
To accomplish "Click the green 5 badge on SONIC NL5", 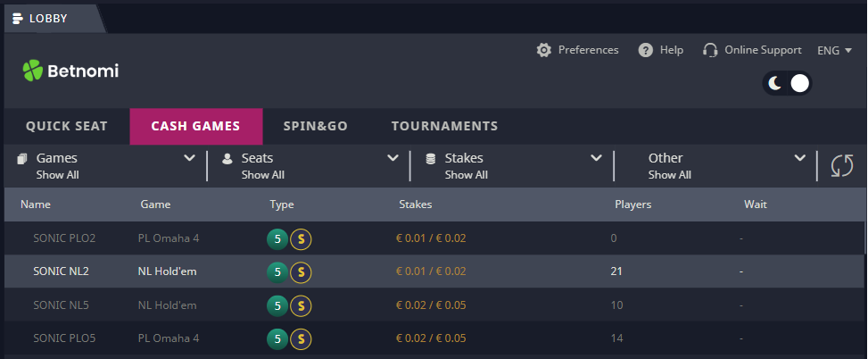I will pyautogui.click(x=277, y=305).
